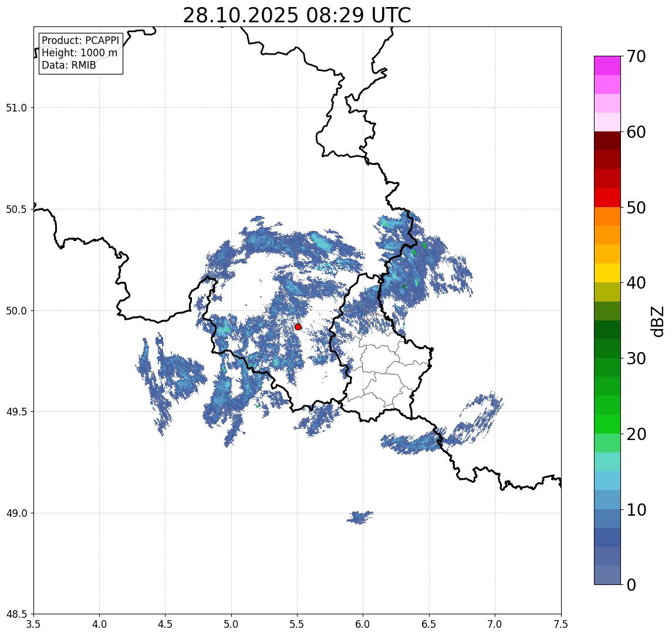Viewport: 672px width, 636px height.
Task: Click the isolated radar echo near 49.0 latitude
Action: [x=360, y=517]
